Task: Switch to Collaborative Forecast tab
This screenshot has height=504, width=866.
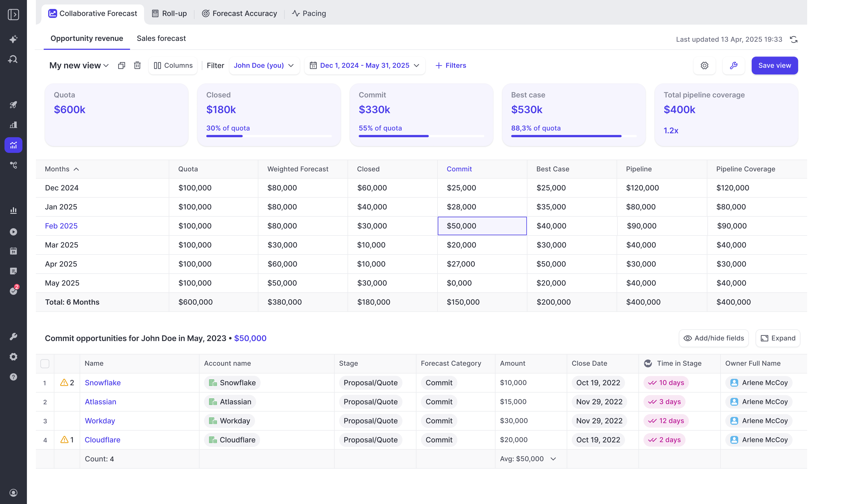Action: pyautogui.click(x=92, y=13)
